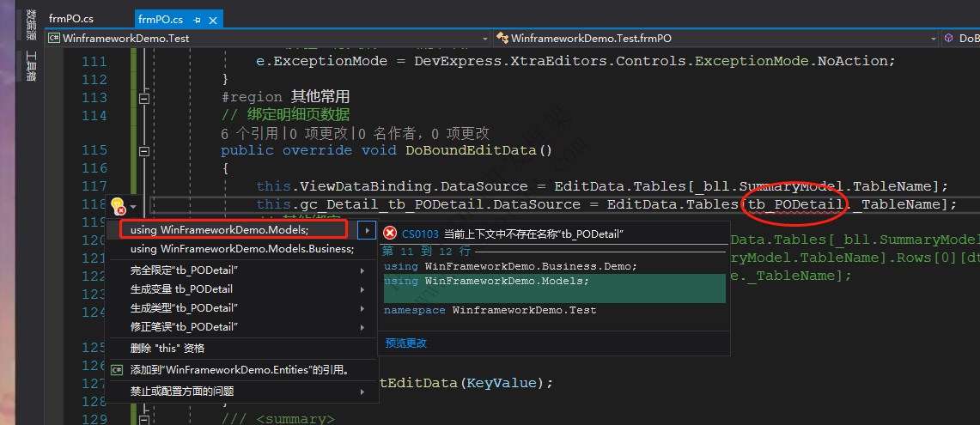
Task: Switch to the first frmPO.cs tab
Action: (70, 19)
